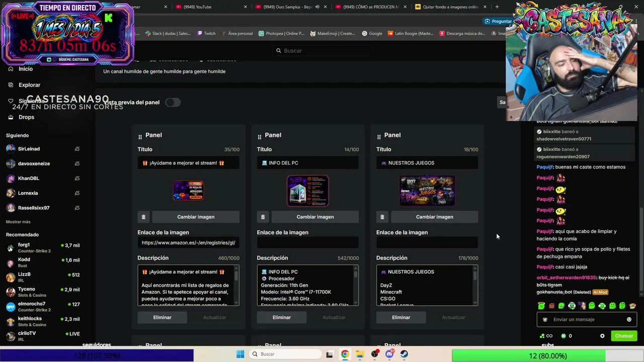Image resolution: width=644 pixels, height=362 pixels.
Task: Open a new browser tab
Action: pos(497,7)
